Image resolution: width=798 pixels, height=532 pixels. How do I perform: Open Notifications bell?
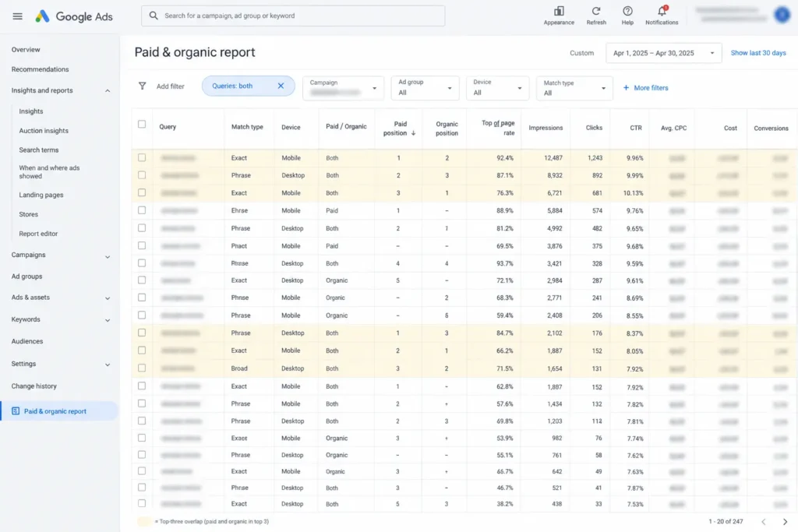click(662, 11)
